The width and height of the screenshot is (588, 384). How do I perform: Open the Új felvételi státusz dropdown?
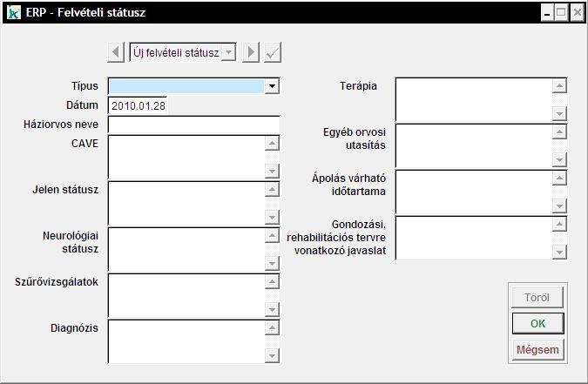(229, 53)
